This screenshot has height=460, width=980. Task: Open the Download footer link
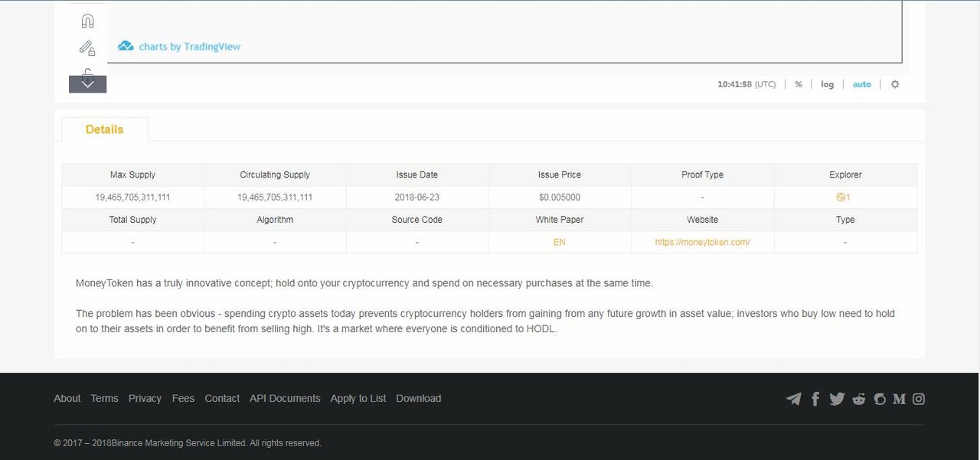(419, 398)
